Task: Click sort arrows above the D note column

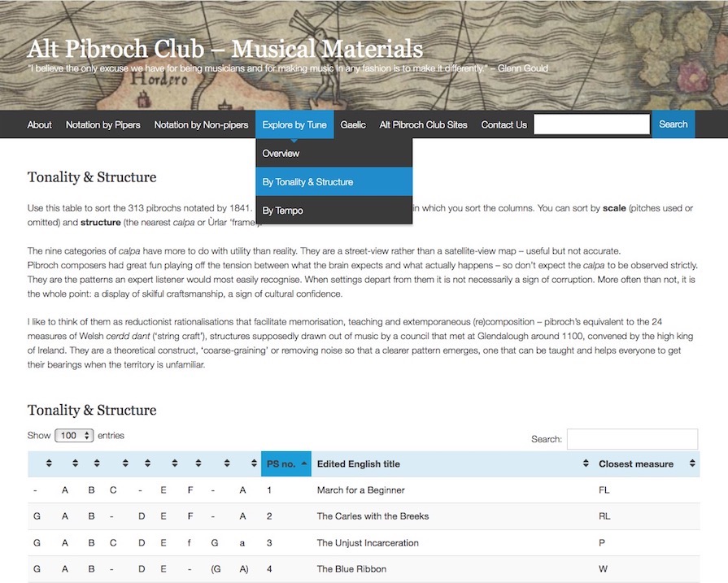Action: pyautogui.click(x=147, y=463)
